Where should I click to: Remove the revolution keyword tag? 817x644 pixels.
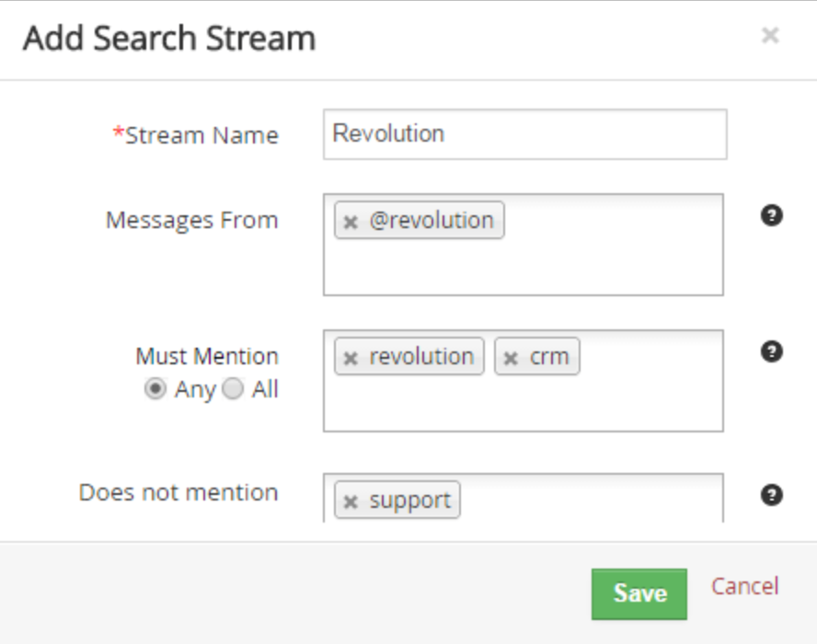coord(351,358)
